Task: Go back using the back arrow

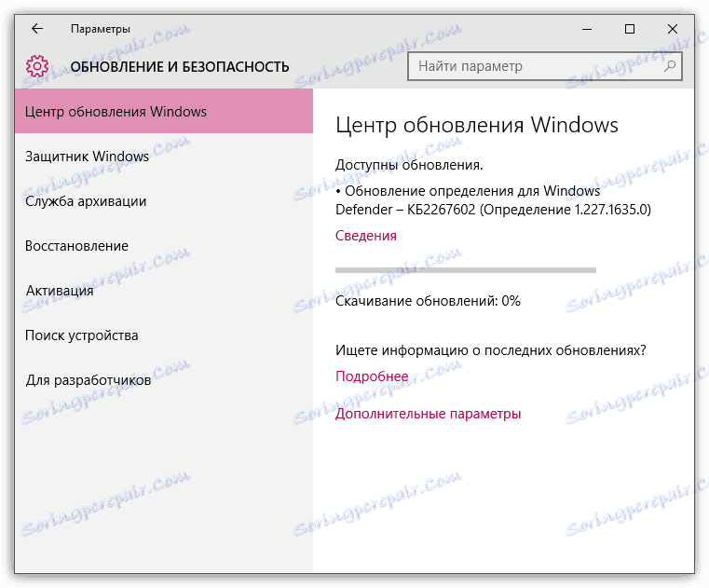Action: click(37, 29)
